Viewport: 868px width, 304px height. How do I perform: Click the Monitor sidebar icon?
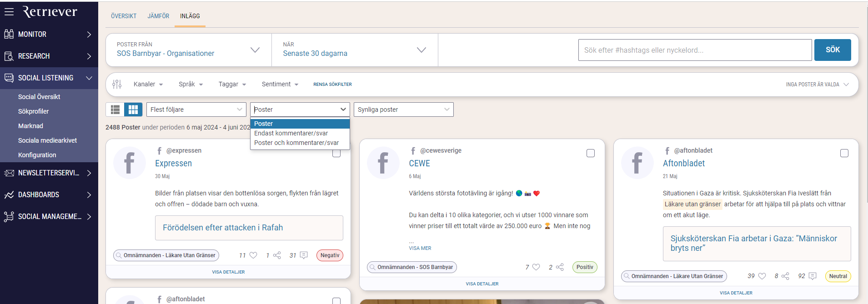[9, 34]
